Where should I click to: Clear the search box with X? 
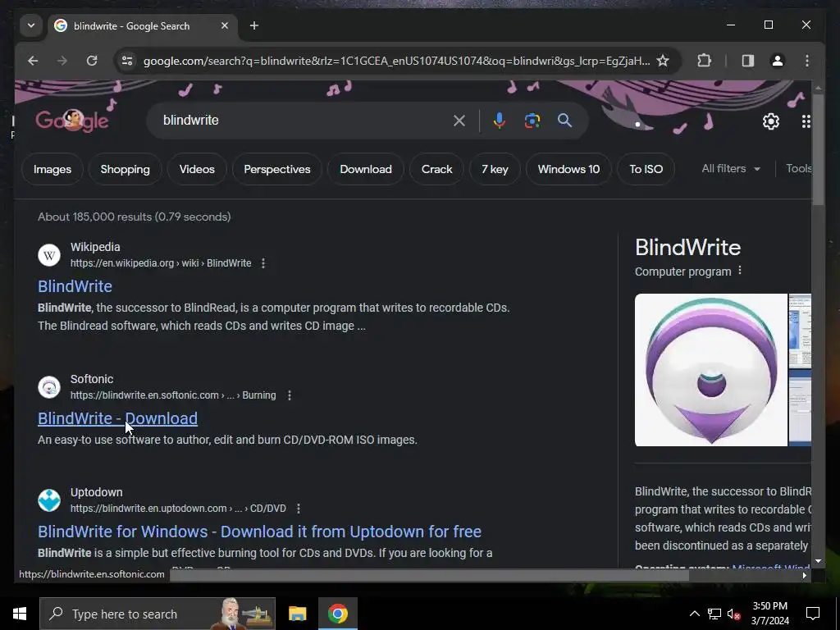[x=459, y=121]
